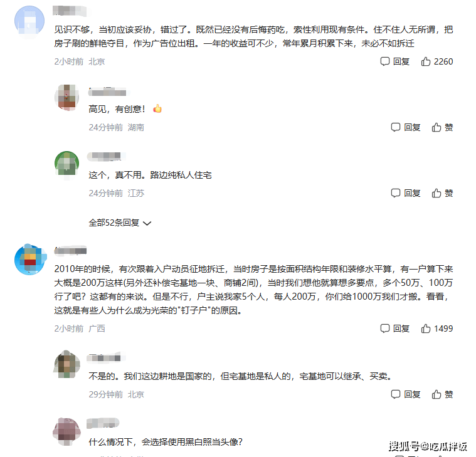Like the Beijing reply about 宅基地
476x457 pixels.
[x=442, y=394]
